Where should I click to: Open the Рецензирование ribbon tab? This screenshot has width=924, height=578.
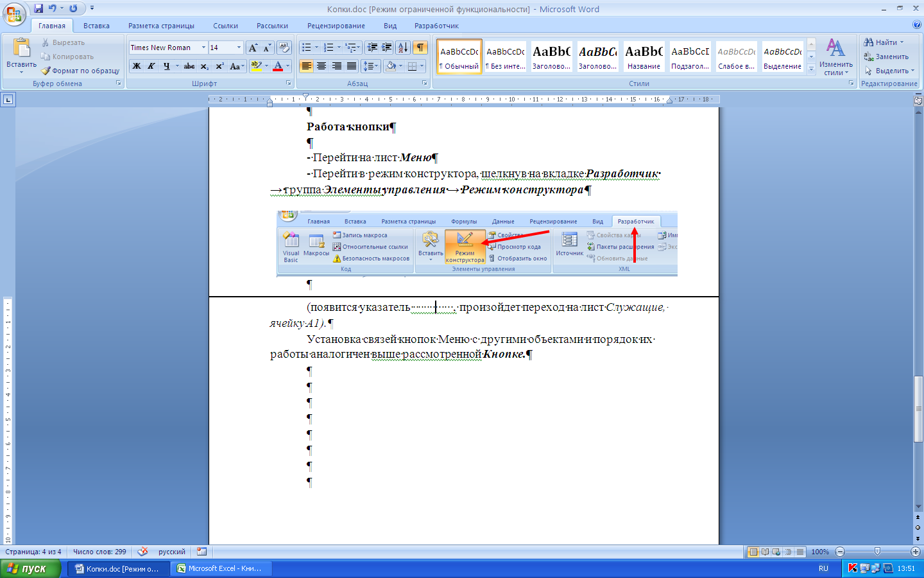[336, 26]
